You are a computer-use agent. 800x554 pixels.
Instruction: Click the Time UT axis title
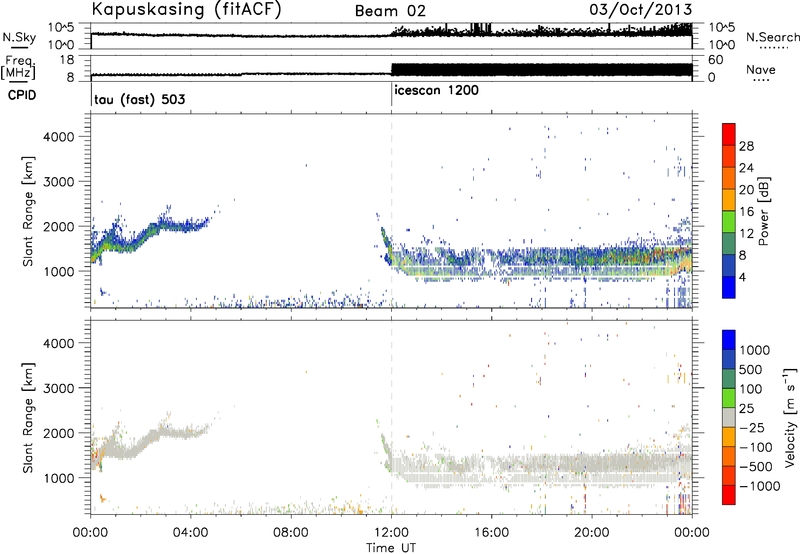coord(391,548)
